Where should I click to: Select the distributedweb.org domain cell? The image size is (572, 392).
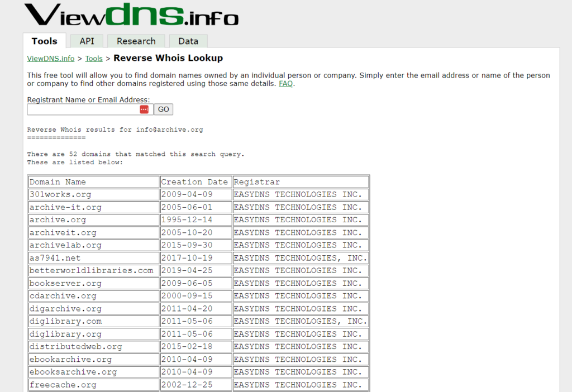(x=94, y=346)
